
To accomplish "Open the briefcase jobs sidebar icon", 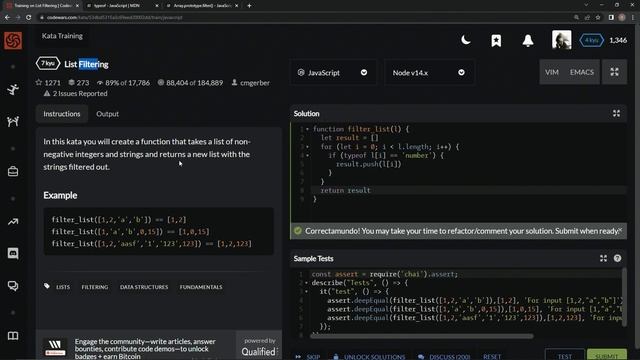I will [x=13, y=171].
